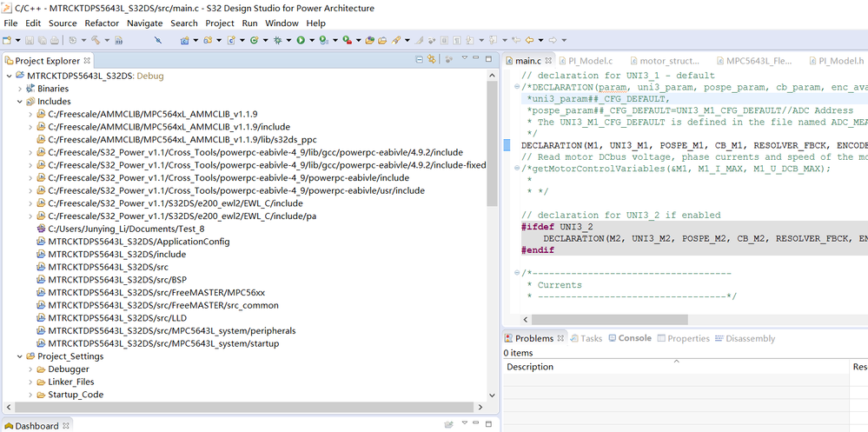Viewport: 868px width, 432px height.
Task: Expand the Debugger folder node
Action: [30, 369]
